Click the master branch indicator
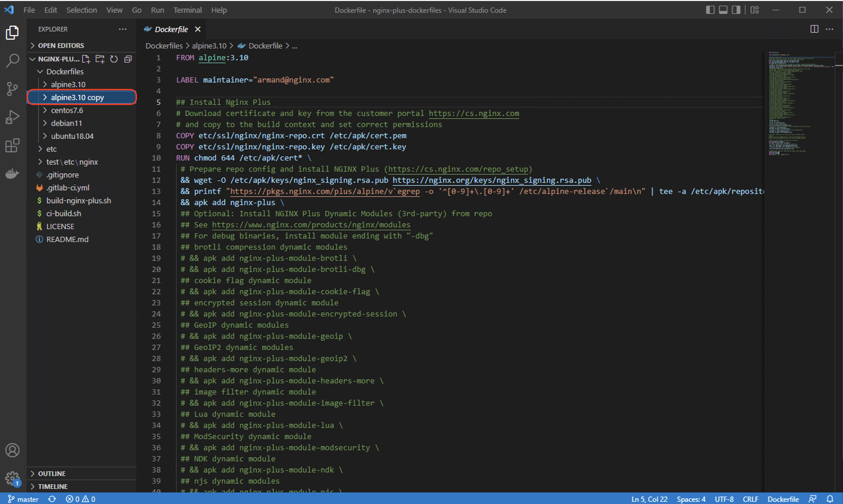Viewport: 843px width, 504px height. click(23, 499)
